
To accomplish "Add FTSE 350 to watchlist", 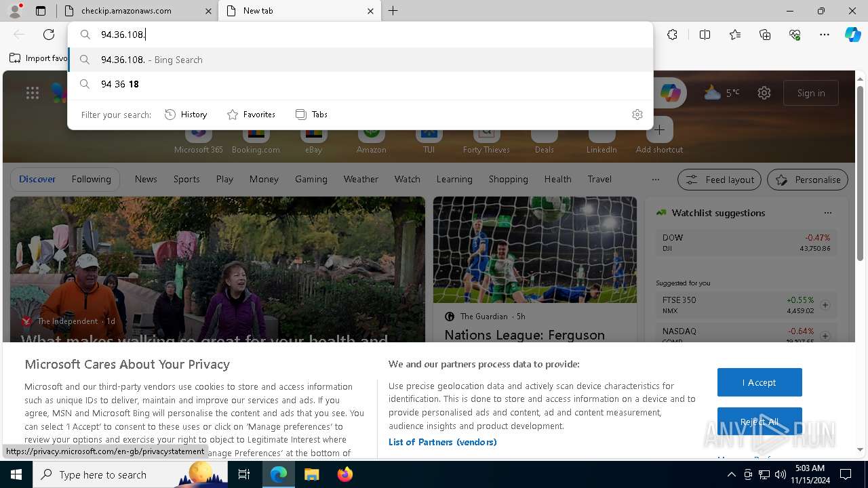I will tap(825, 305).
